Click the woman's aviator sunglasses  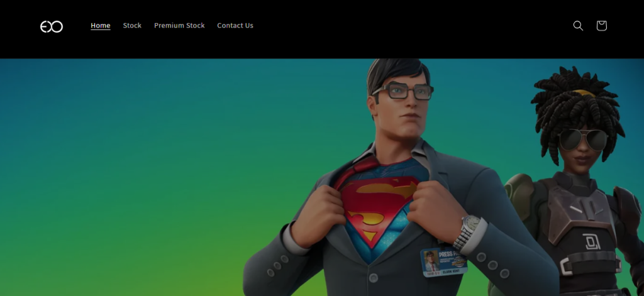[x=582, y=139]
